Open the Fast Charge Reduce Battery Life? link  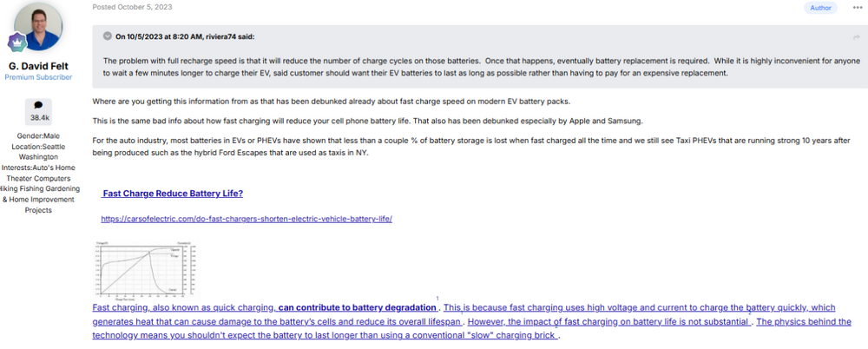172,193
